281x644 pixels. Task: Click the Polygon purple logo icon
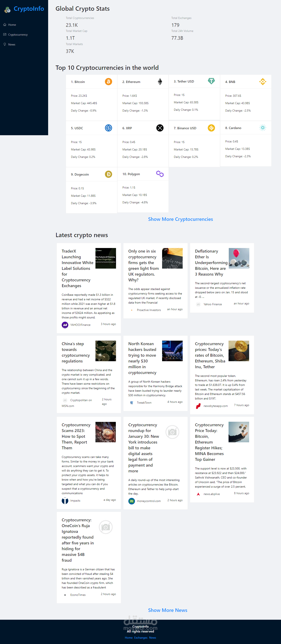click(160, 174)
